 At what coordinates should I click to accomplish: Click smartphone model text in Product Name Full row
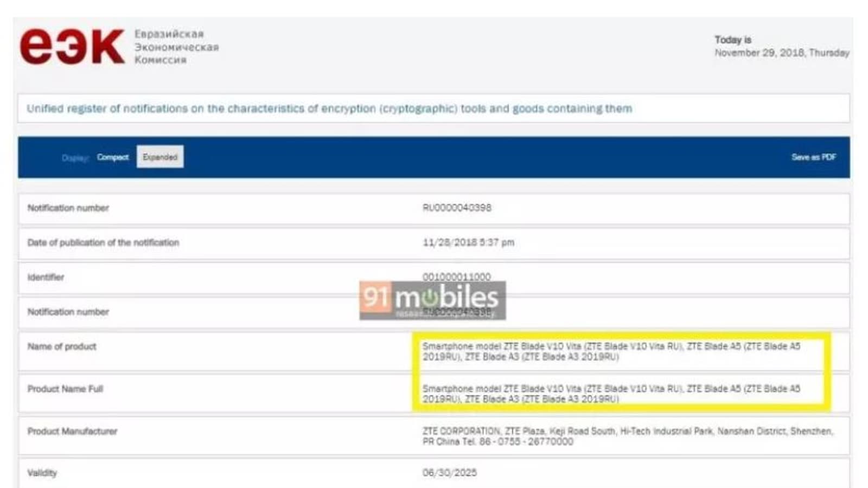(x=611, y=394)
